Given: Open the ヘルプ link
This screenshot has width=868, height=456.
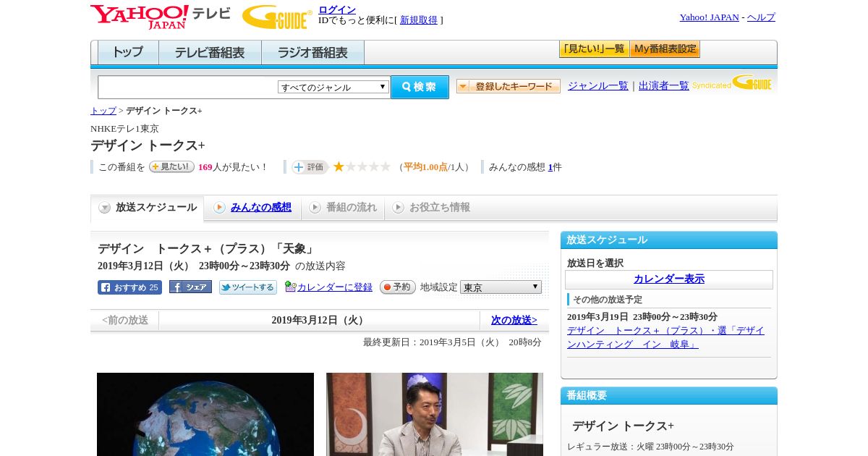Looking at the screenshot, I should (x=761, y=17).
